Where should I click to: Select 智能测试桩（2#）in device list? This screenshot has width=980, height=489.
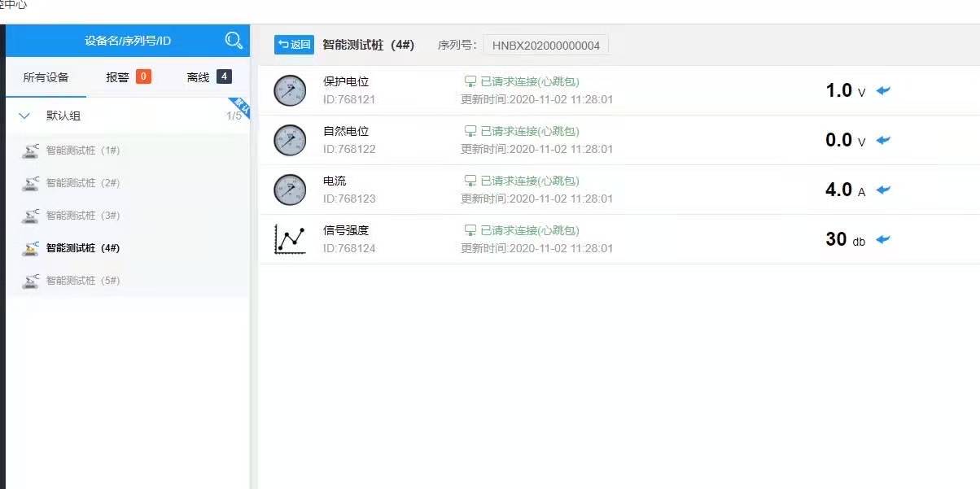(x=83, y=183)
